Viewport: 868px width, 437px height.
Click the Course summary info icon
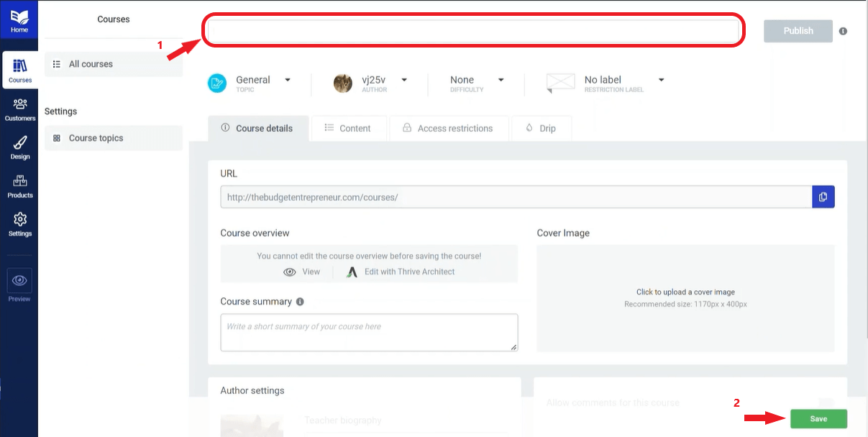[x=300, y=302]
